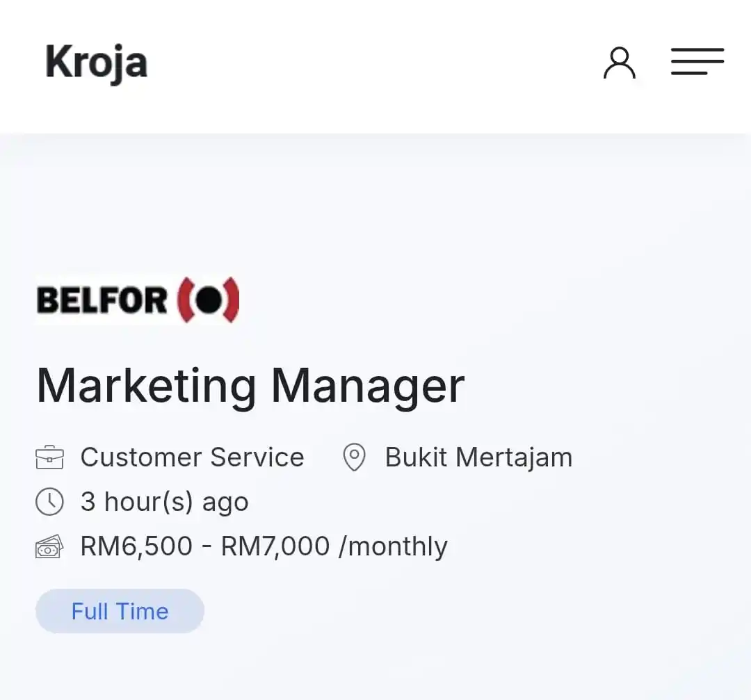
Task: Click the top line of the menu icon
Action: point(697,50)
